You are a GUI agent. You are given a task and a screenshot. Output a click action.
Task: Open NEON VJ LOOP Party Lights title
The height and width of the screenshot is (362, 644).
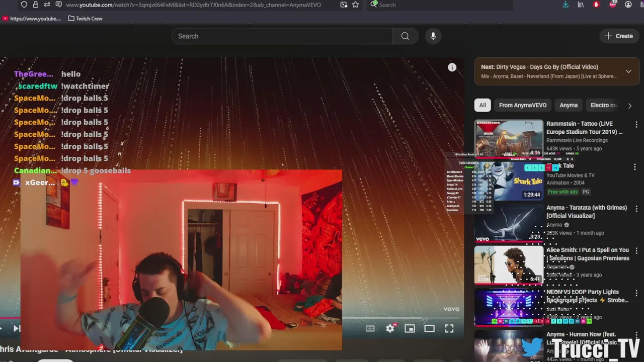click(588, 296)
